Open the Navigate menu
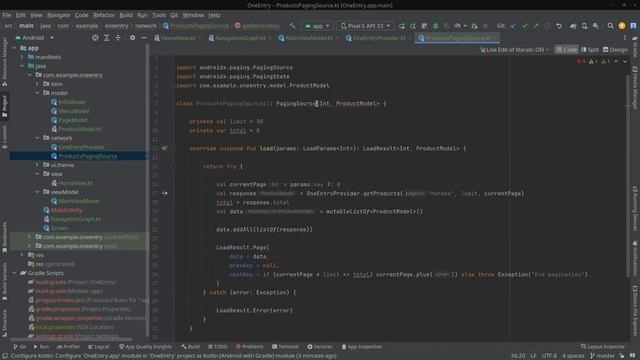640x360 pixels. click(58, 15)
